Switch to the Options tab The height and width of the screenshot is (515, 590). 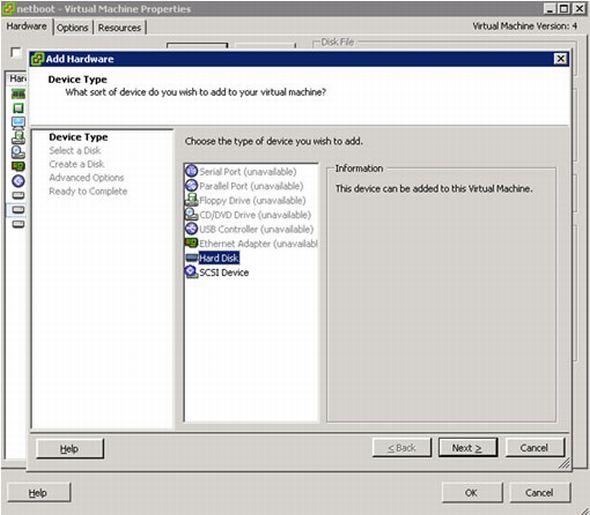coord(72,27)
